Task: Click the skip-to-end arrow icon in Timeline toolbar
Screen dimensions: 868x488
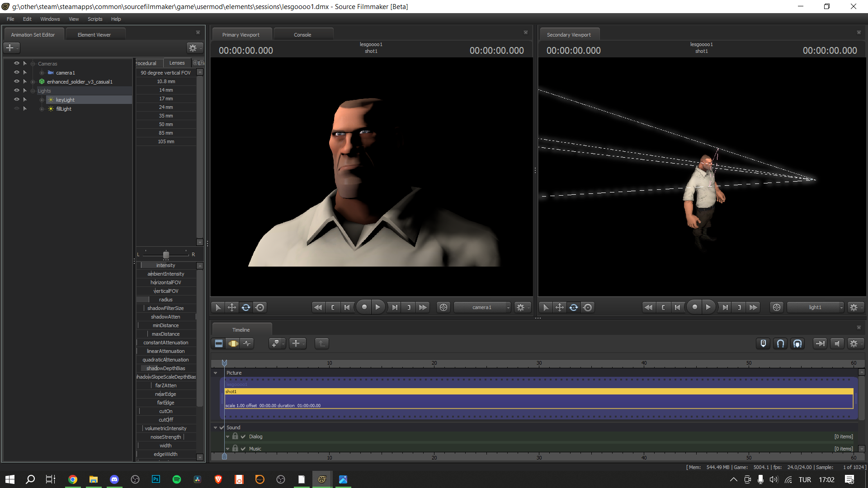Action: pos(820,343)
